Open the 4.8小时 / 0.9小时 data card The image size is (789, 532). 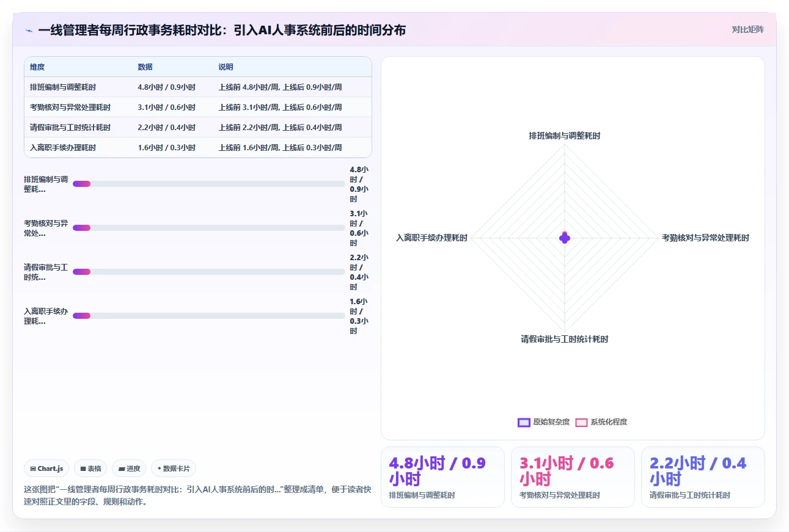[442, 477]
